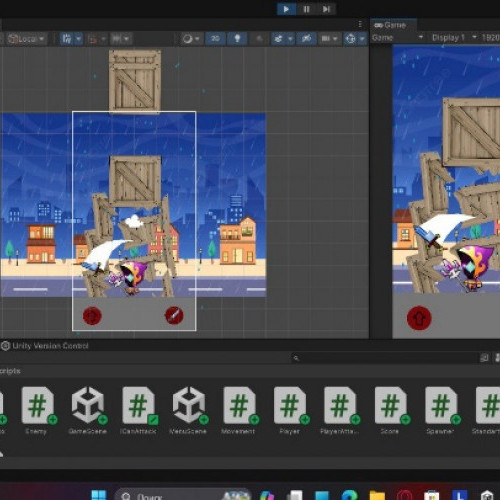
Task: Open Microsoft Edge from the taskbar
Action: (x=349, y=495)
